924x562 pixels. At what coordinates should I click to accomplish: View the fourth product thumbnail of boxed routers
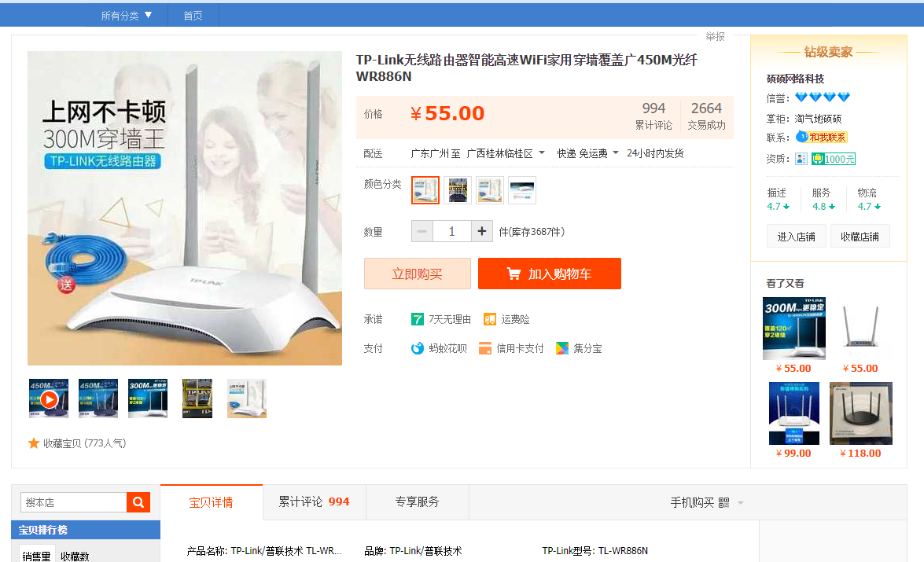[197, 399]
